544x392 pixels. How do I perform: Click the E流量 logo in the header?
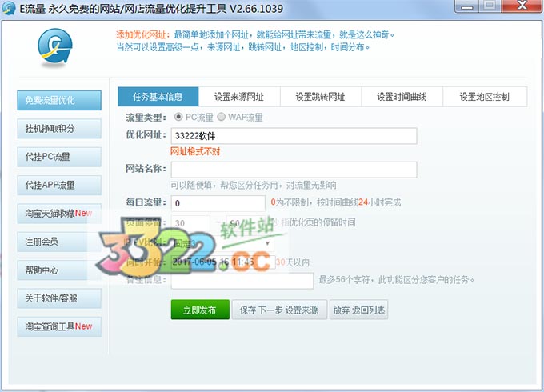click(55, 47)
